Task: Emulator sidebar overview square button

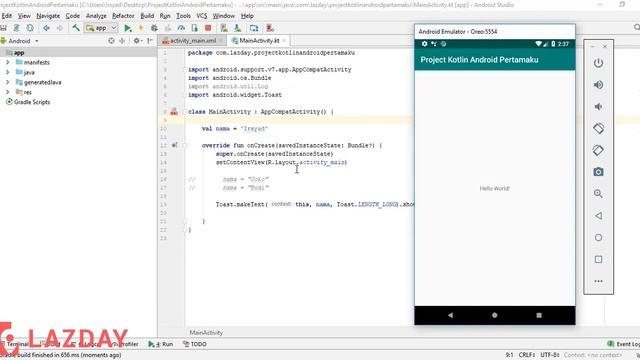Action: coord(598,259)
